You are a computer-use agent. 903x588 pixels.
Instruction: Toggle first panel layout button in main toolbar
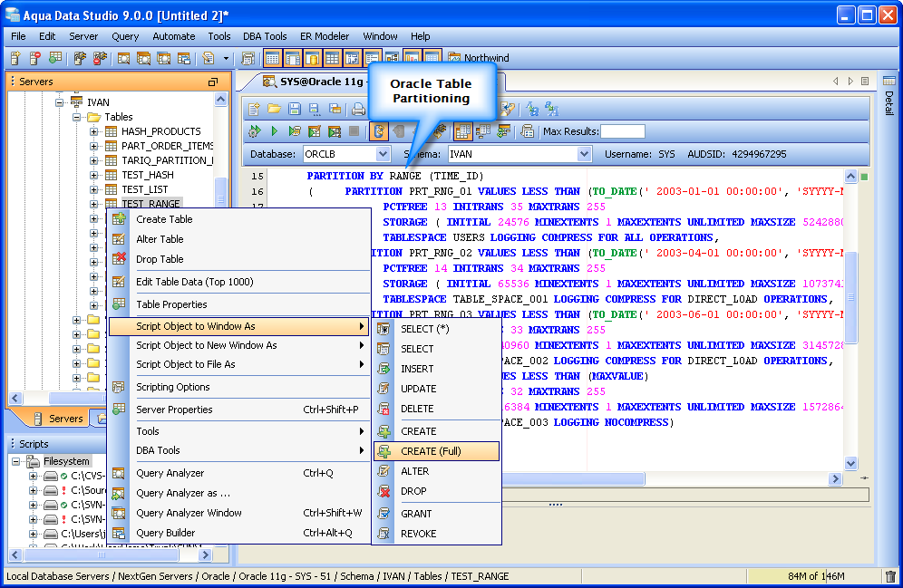click(272, 58)
